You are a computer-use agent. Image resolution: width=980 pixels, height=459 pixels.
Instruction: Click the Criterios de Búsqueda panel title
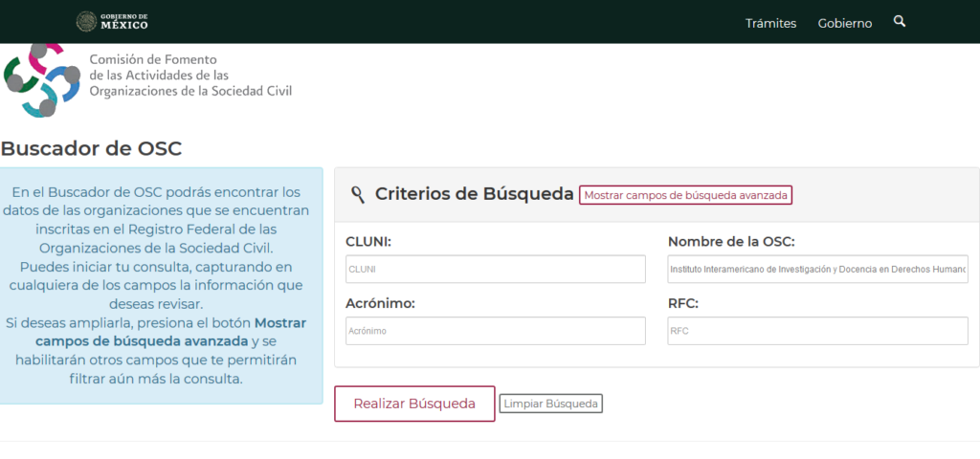pos(474,194)
